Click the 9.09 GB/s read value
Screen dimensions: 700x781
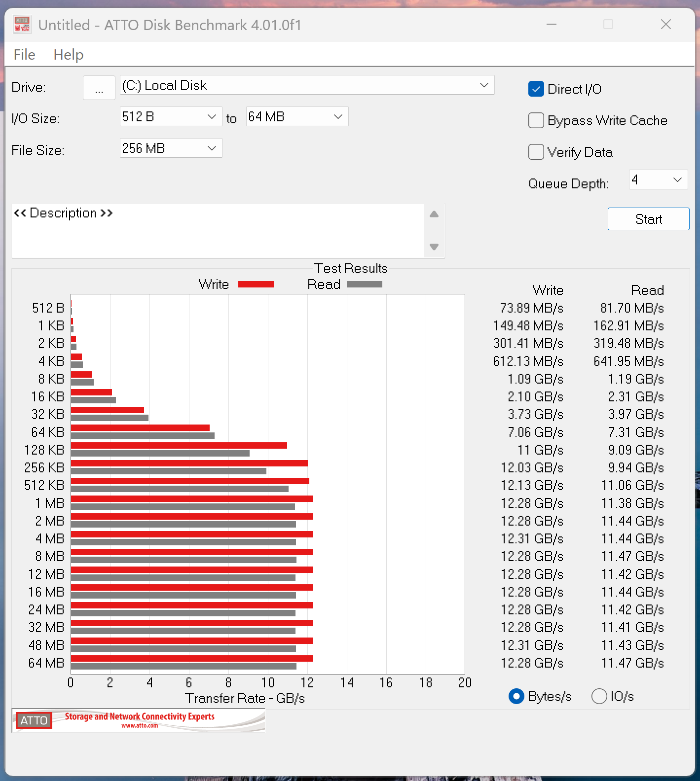point(636,450)
